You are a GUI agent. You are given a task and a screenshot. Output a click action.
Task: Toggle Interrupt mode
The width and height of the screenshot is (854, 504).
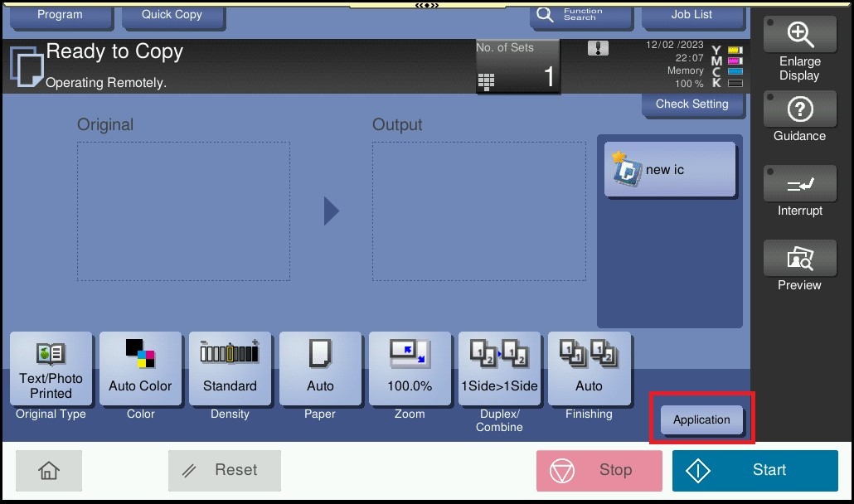[799, 191]
